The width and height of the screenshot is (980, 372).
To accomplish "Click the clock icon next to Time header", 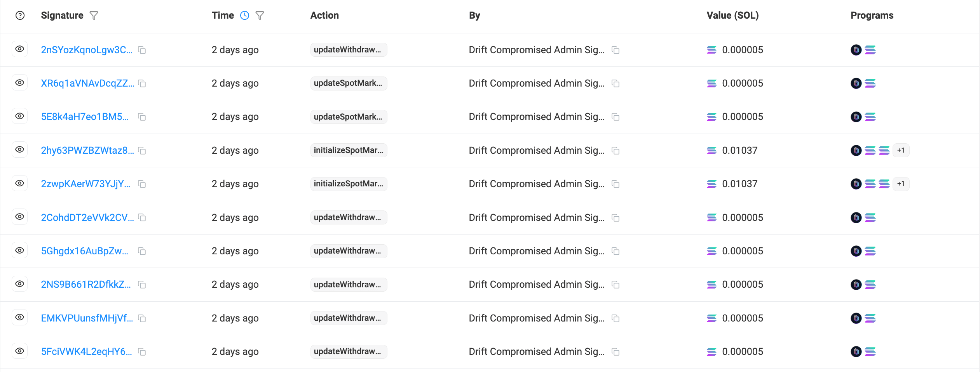I will (x=244, y=15).
